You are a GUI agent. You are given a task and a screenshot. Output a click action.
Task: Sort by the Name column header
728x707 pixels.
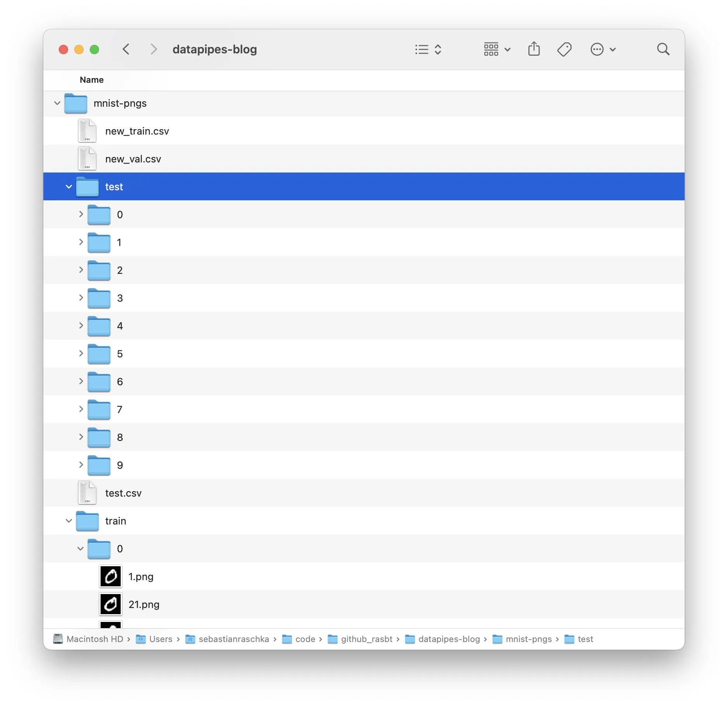92,80
